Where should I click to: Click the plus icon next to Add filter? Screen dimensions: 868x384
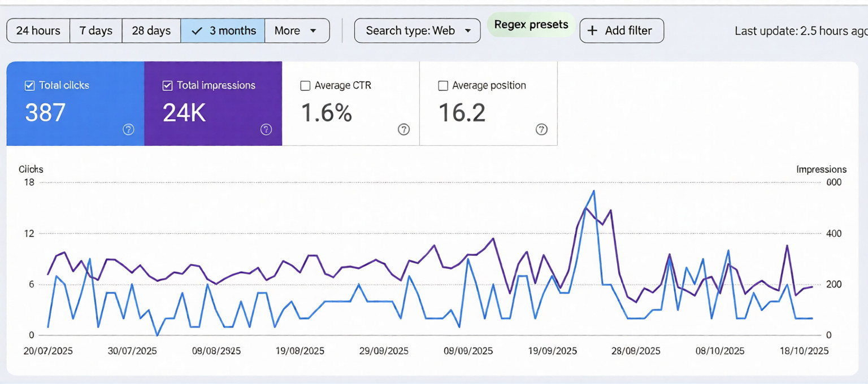pyautogui.click(x=592, y=30)
